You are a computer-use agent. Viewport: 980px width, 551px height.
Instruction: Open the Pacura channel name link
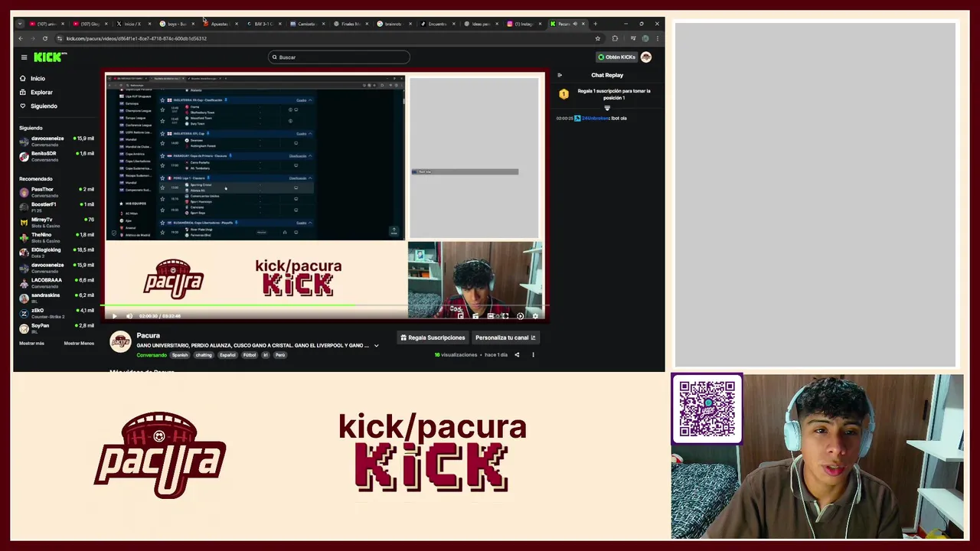tap(148, 335)
